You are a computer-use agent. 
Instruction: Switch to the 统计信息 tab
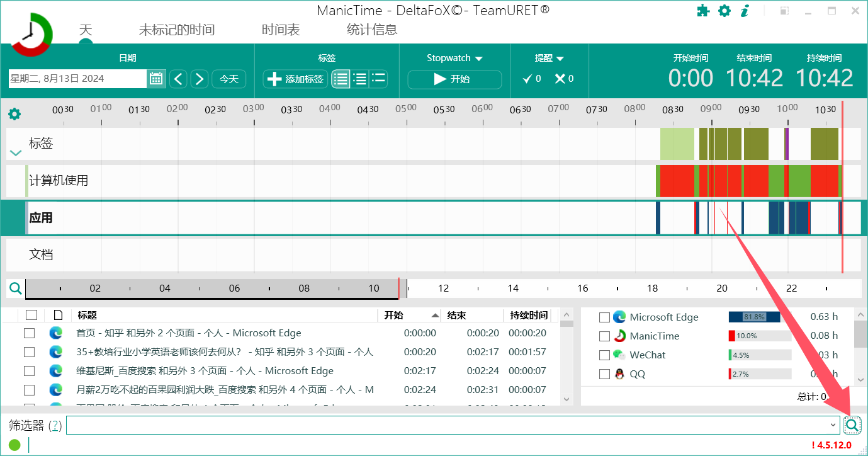(372, 30)
